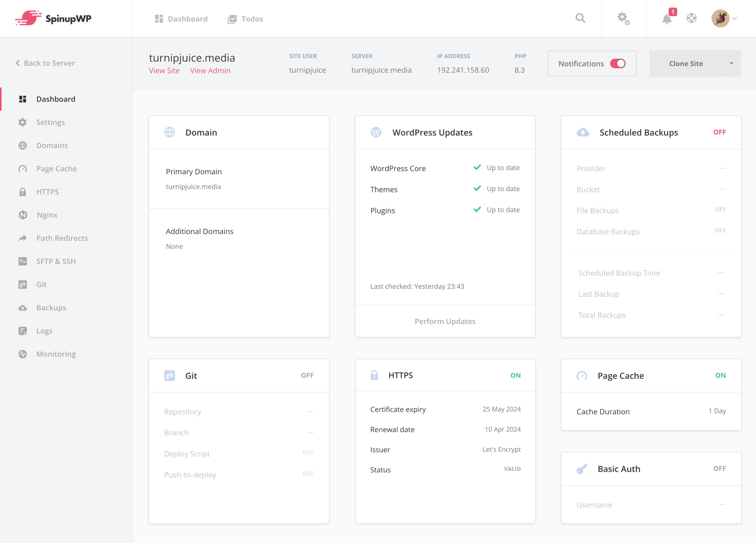Click the Deploy Script OFF indicator
The width and height of the screenshot is (756, 543).
pos(308,452)
